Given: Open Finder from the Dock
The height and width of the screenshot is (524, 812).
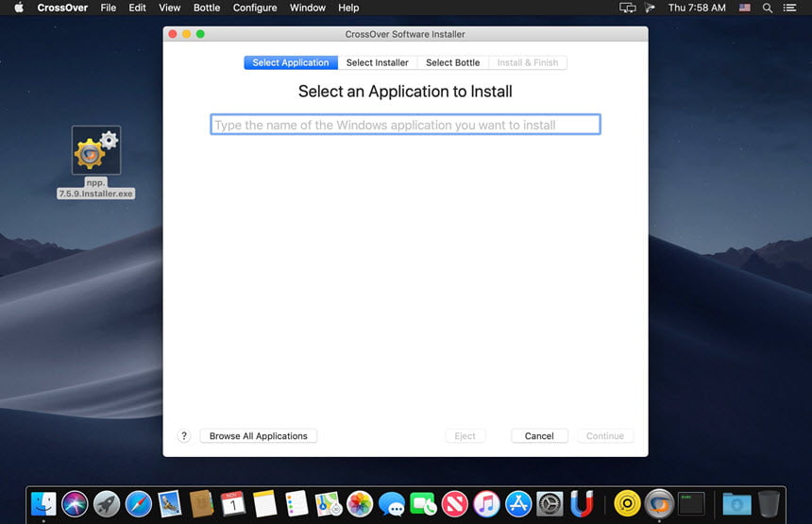Looking at the screenshot, I should click(43, 503).
